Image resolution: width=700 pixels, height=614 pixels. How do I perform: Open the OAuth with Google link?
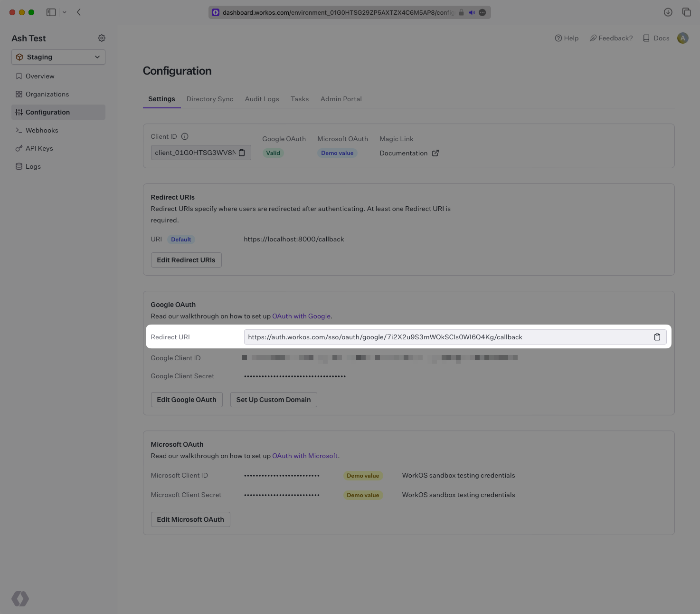[301, 316]
